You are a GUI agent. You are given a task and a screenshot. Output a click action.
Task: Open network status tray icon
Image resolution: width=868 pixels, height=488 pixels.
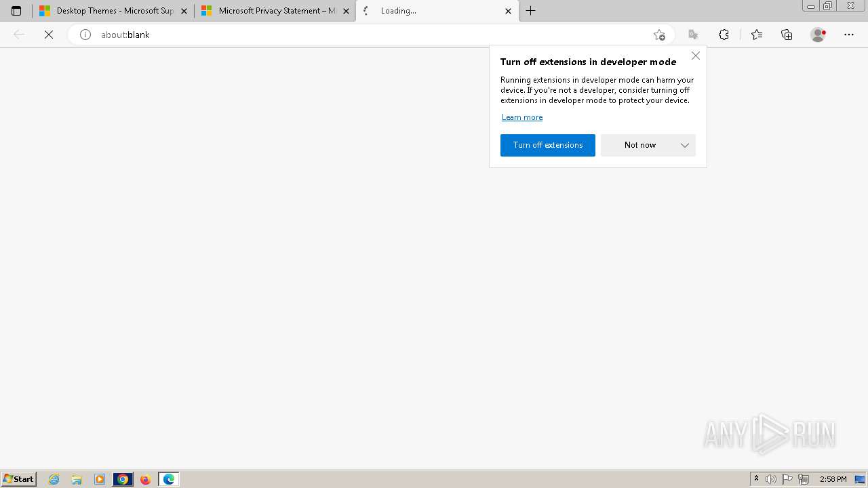point(804,479)
